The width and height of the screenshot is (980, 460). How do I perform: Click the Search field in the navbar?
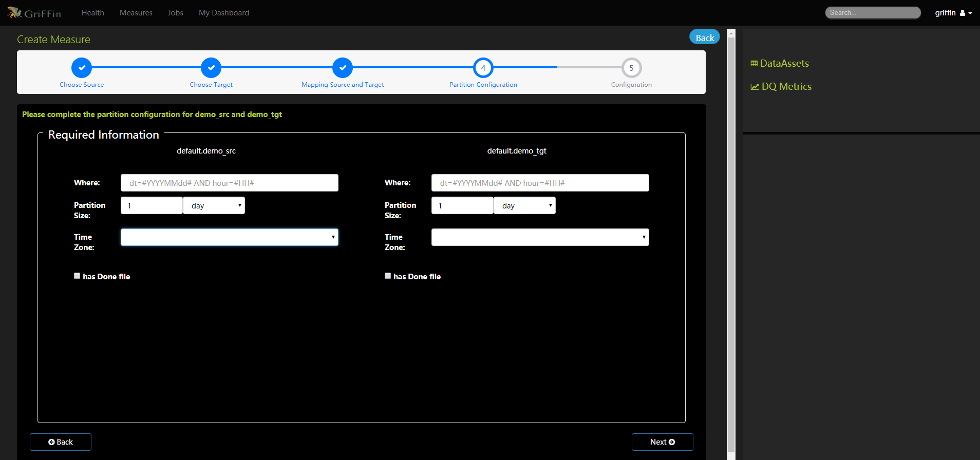click(x=873, y=13)
